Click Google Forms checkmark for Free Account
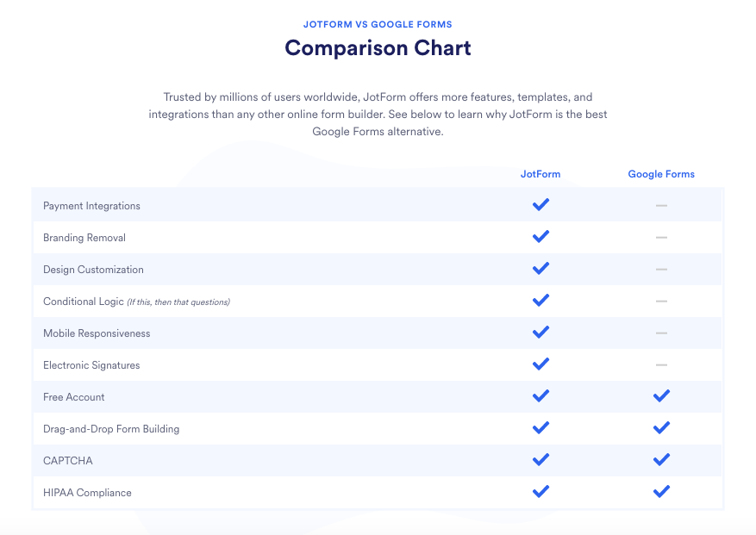 (x=661, y=396)
